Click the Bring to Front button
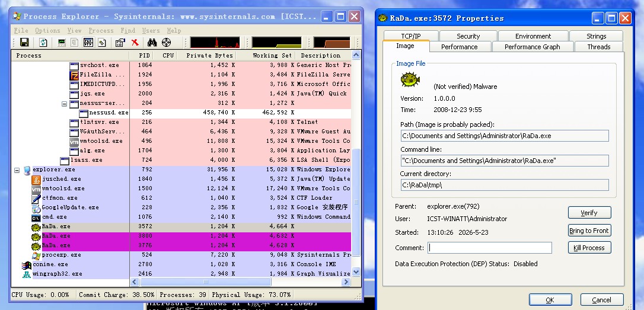The width and height of the screenshot is (644, 310). pyautogui.click(x=589, y=231)
